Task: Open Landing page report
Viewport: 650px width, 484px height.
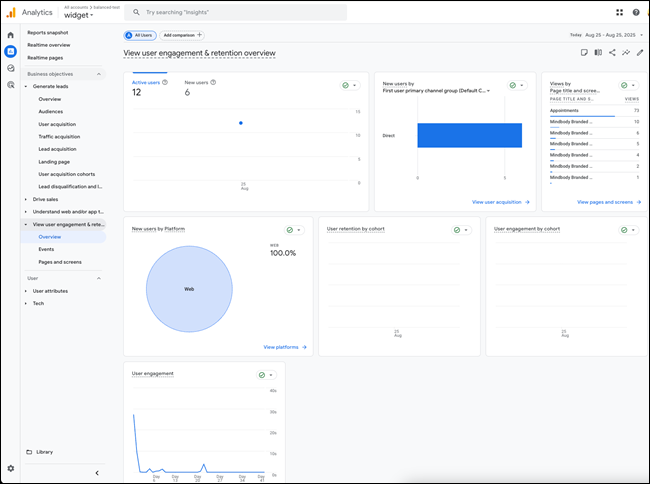Action: 54,162
